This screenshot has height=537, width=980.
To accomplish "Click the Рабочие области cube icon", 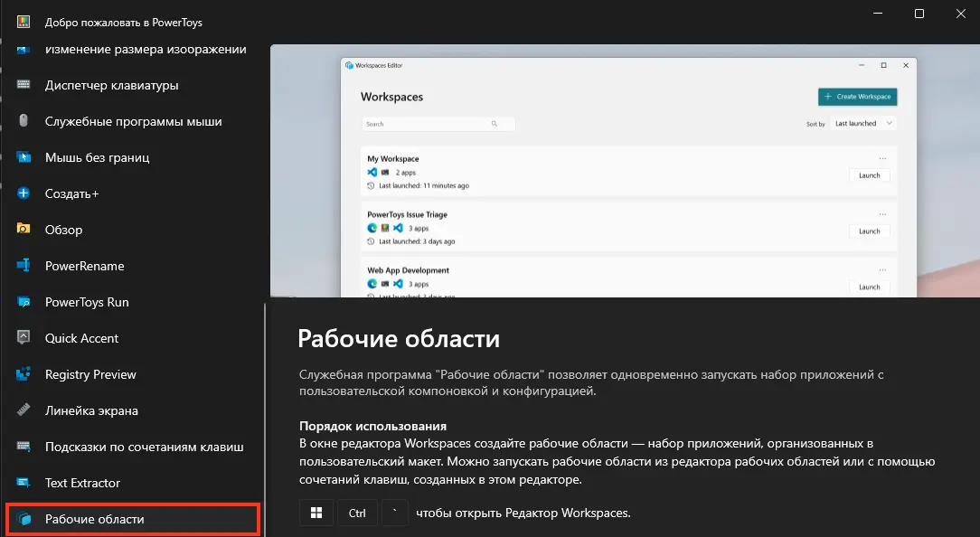I will [24, 519].
